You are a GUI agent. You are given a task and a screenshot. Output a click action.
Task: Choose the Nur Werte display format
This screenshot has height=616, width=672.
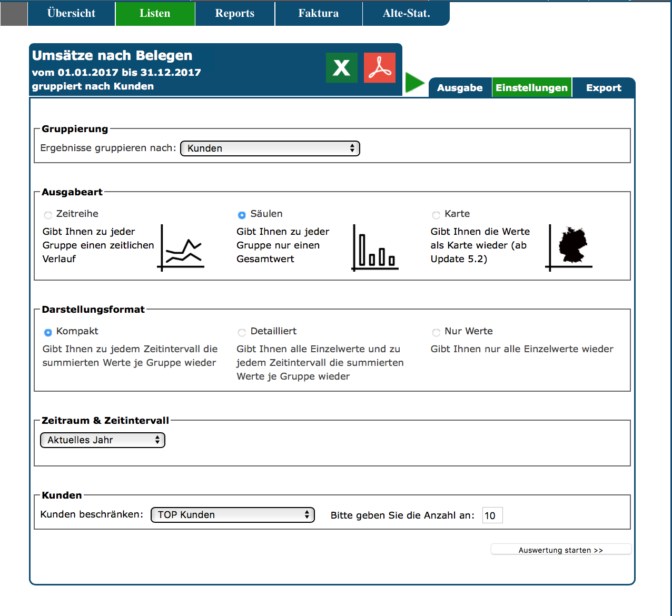(x=436, y=332)
